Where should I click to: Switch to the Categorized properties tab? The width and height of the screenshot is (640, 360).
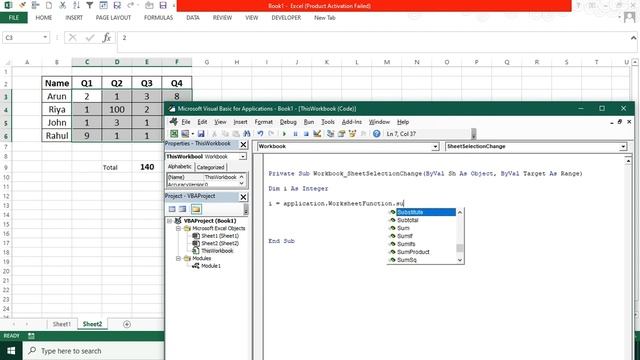[x=211, y=167]
